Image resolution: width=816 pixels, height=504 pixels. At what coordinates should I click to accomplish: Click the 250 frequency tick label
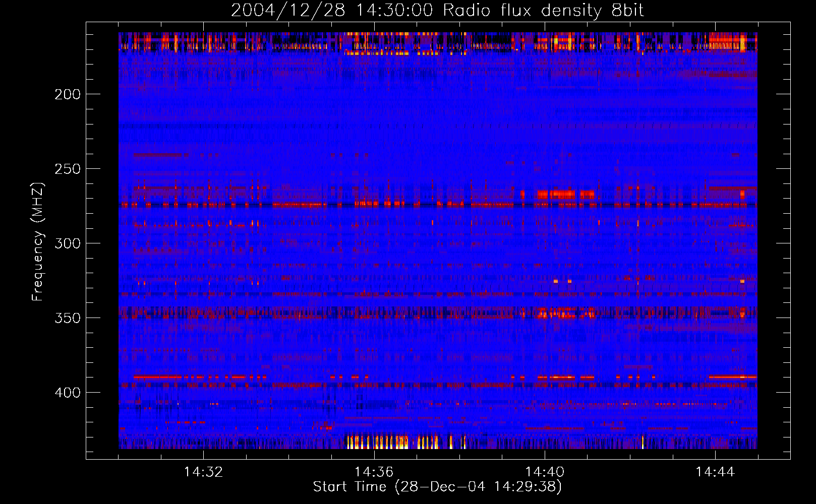point(68,169)
